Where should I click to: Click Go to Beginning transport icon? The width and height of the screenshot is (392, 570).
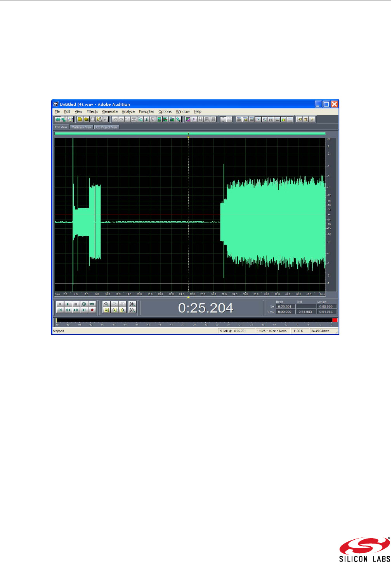tap(60, 310)
